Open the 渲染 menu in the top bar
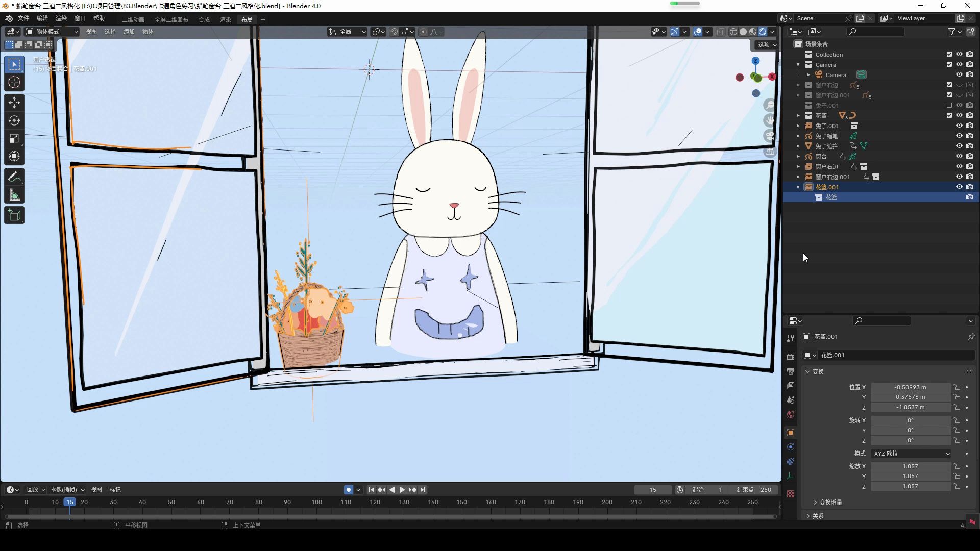Image resolution: width=980 pixels, height=551 pixels. pos(61,19)
